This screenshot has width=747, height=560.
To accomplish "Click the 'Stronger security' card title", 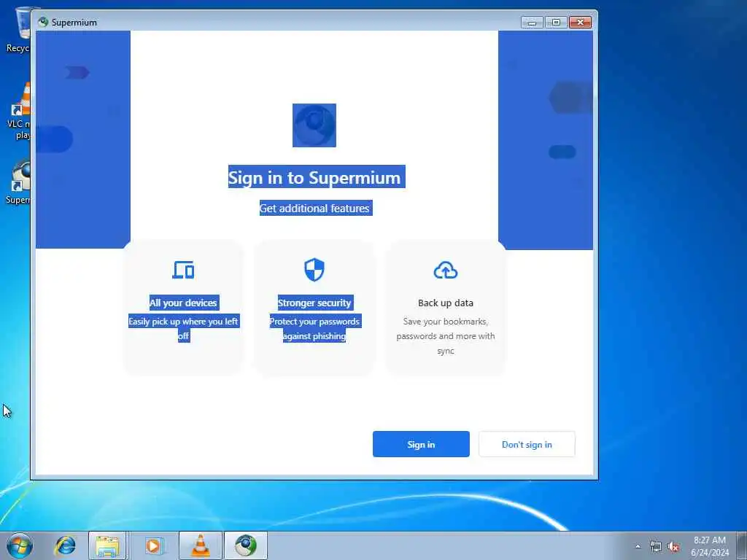I will [x=314, y=303].
